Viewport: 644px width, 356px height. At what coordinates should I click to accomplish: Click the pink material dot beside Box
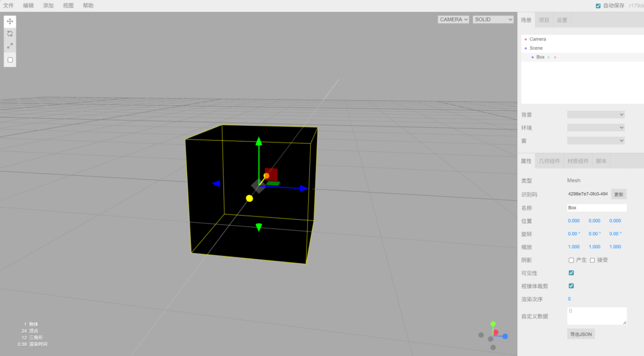coord(555,57)
